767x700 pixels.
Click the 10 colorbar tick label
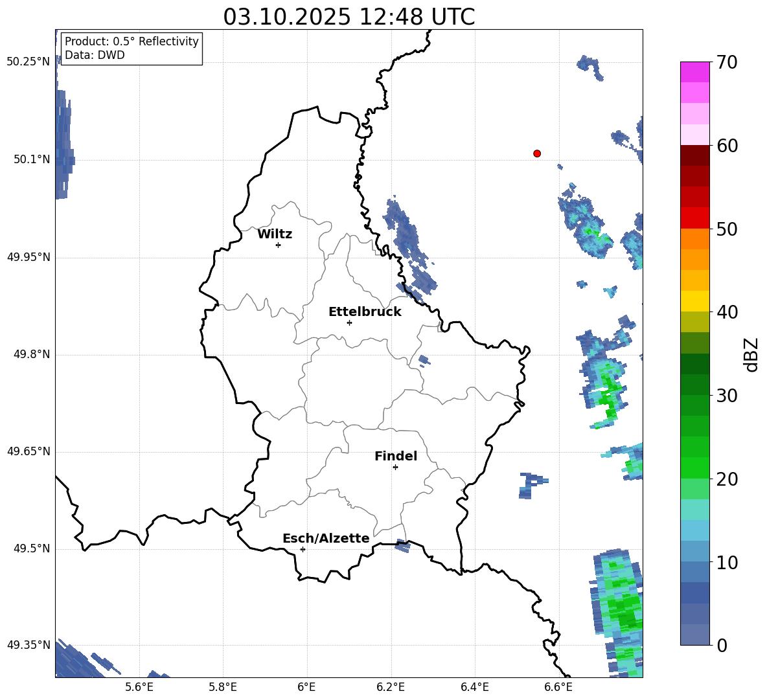coord(727,563)
